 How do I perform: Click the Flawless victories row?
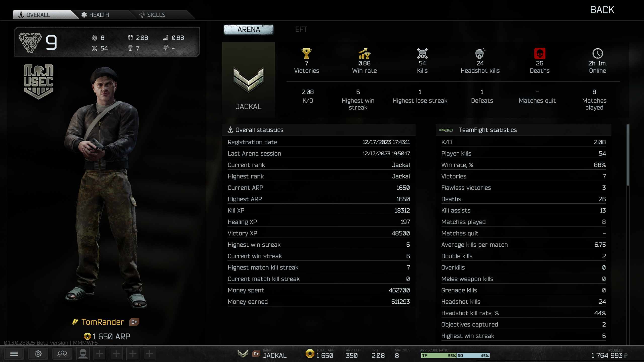(524, 188)
